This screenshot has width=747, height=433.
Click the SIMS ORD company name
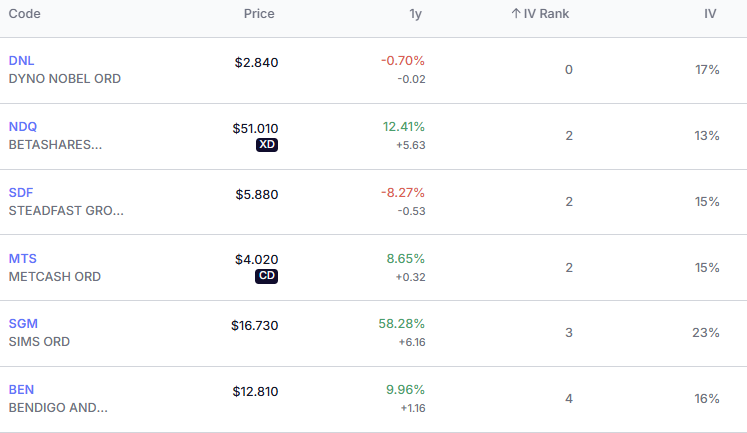tap(39, 341)
